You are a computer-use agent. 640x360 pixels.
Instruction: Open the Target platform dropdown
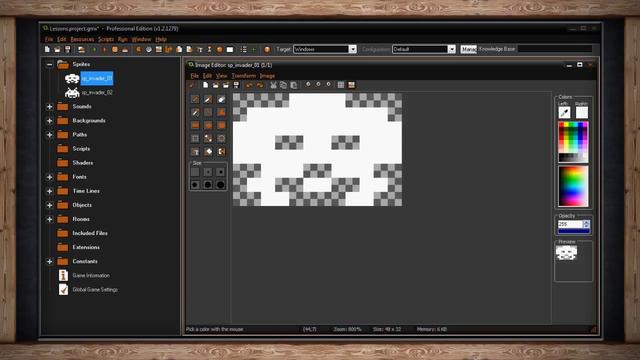tap(353, 49)
